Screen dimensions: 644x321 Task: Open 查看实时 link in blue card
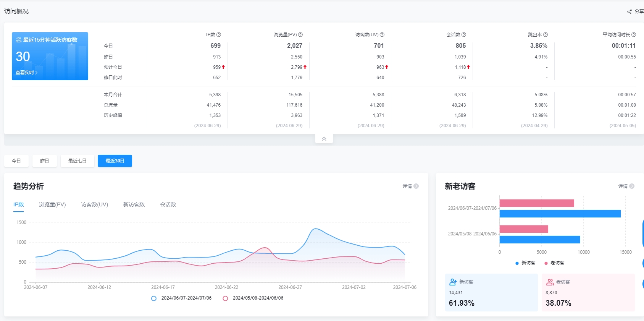(x=26, y=73)
